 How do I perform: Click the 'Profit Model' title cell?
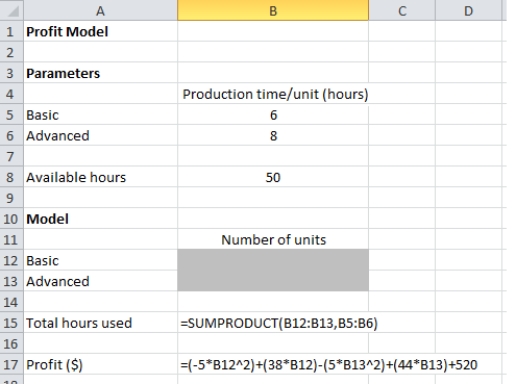click(101, 32)
